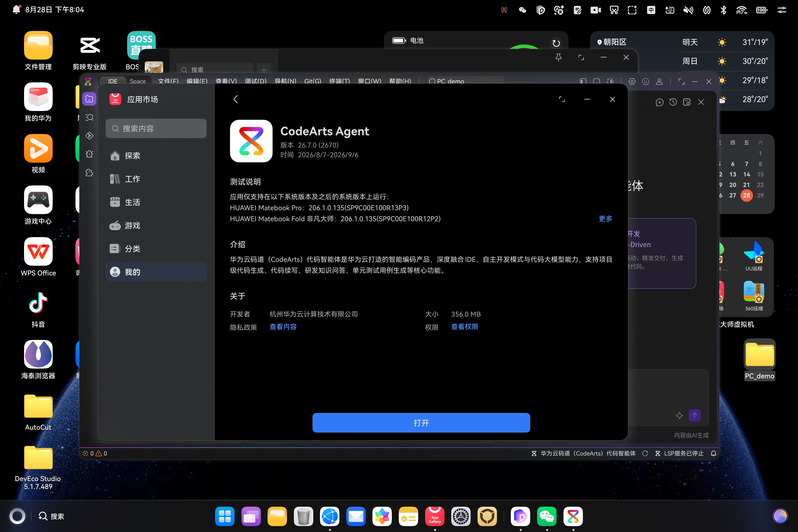Open the 终端(T) menu in CodeArts
This screenshot has height=532, width=798.
pyautogui.click(x=340, y=81)
